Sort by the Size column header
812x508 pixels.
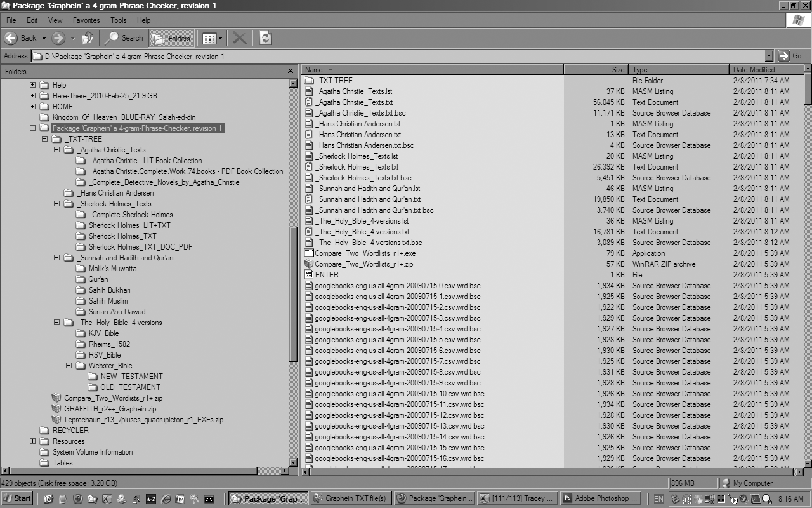click(596, 69)
